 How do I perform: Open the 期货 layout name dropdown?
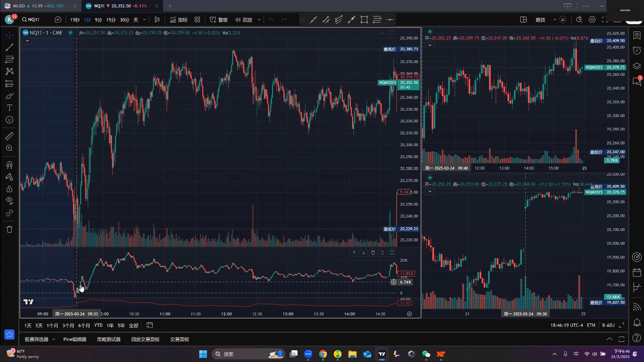(555, 20)
